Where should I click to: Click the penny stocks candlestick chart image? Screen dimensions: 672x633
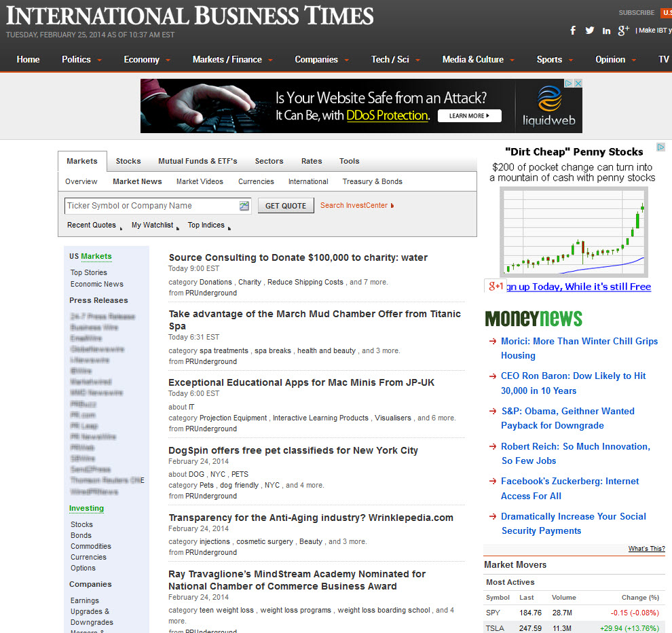(x=574, y=232)
